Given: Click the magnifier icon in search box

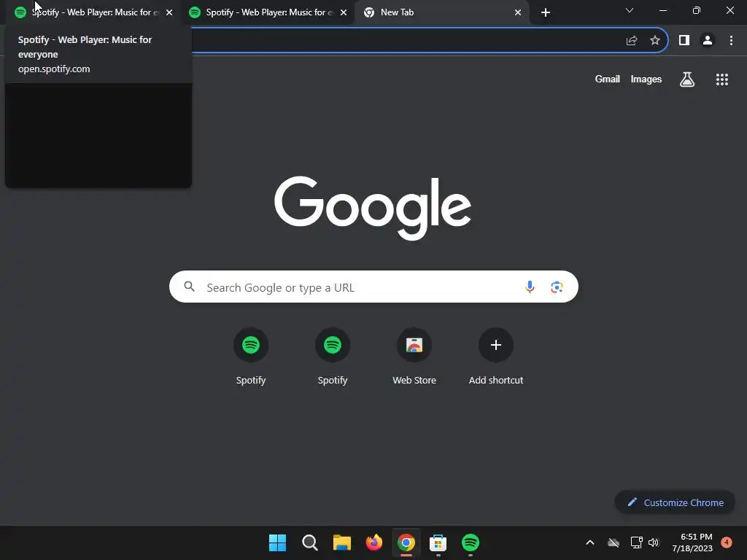Looking at the screenshot, I should click(190, 287).
